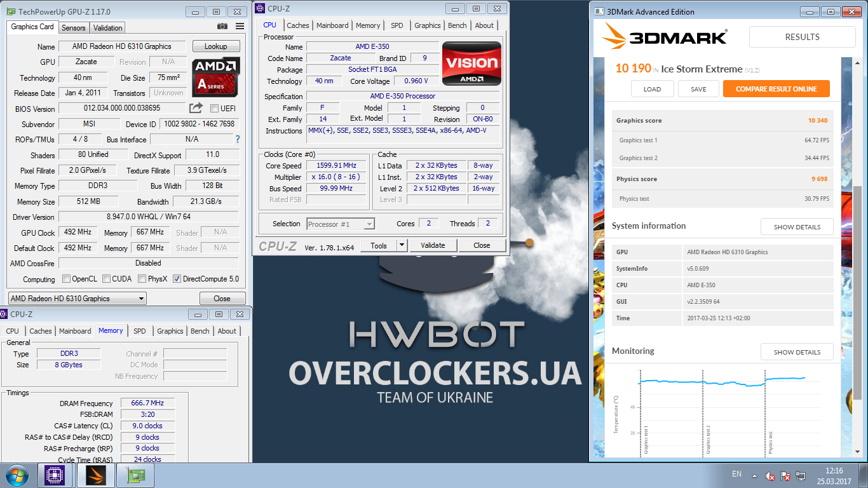
Task: Click the Show Desktop strip on the taskbar
Action: (864, 475)
